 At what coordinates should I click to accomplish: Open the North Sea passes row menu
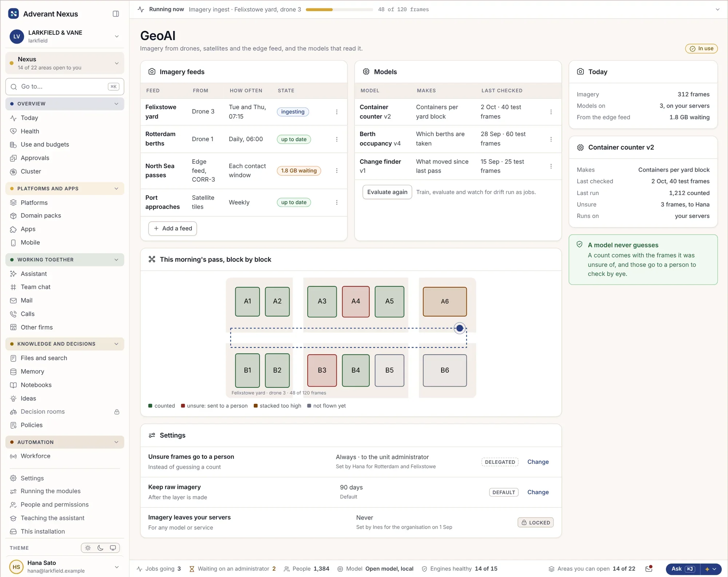pyautogui.click(x=337, y=171)
